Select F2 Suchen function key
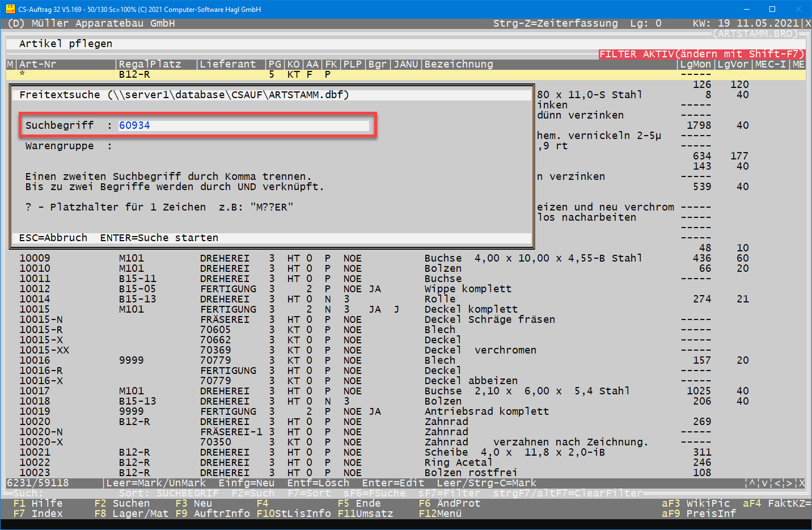The height and width of the screenshot is (530, 812). [122, 503]
